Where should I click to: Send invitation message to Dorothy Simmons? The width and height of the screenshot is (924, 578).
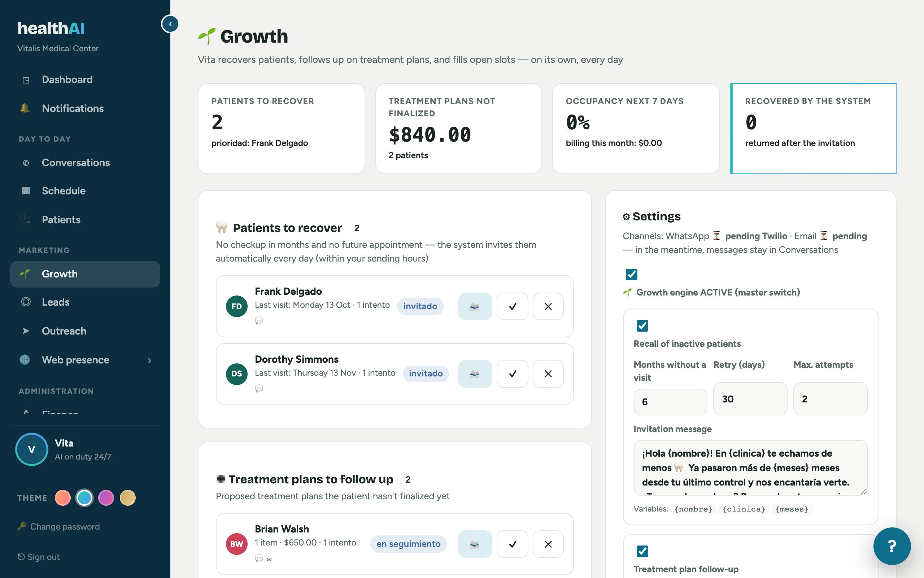tap(475, 374)
